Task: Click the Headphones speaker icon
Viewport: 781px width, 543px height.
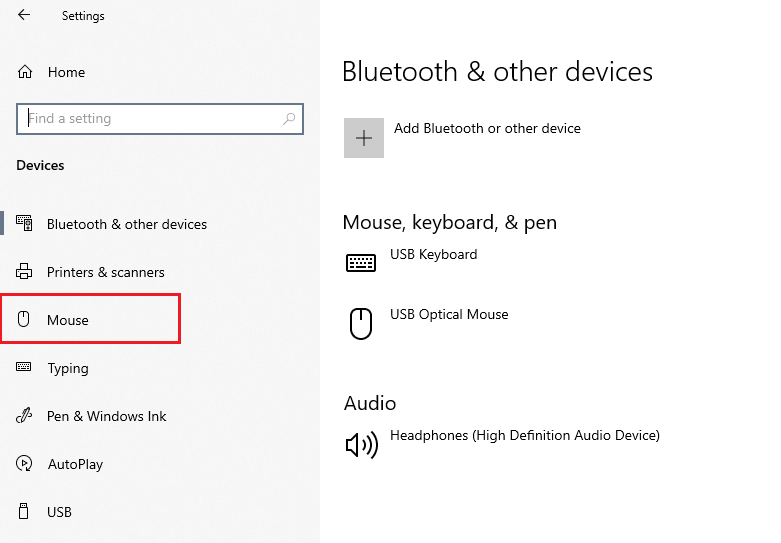Action: point(362,444)
